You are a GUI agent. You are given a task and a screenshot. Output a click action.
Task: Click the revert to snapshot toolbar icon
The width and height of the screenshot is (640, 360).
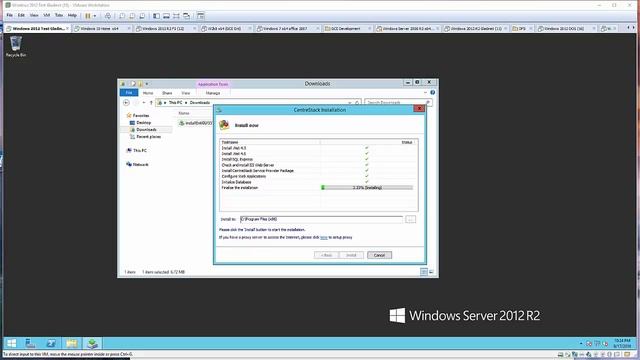click(132, 16)
